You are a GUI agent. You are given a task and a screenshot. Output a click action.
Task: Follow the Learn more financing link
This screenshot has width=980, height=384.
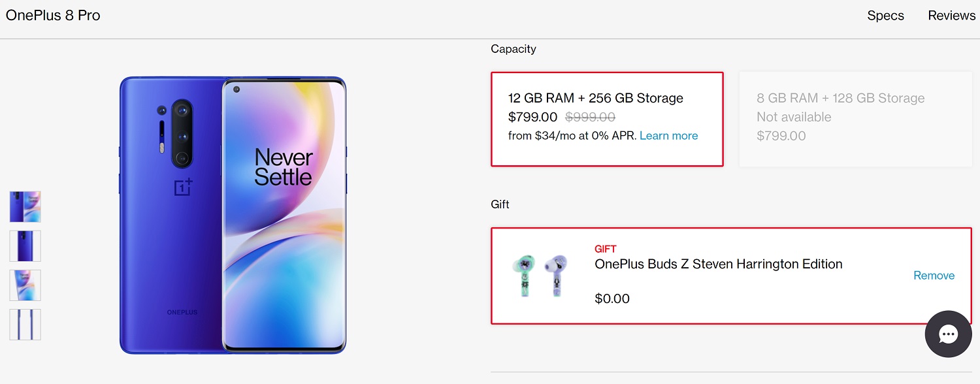[668, 136]
